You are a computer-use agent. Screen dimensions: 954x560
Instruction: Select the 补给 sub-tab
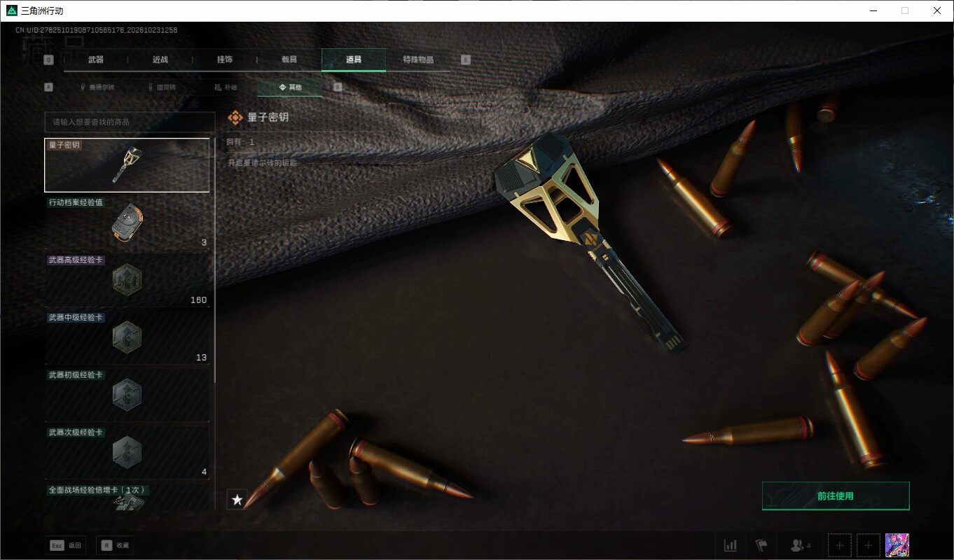tap(226, 87)
